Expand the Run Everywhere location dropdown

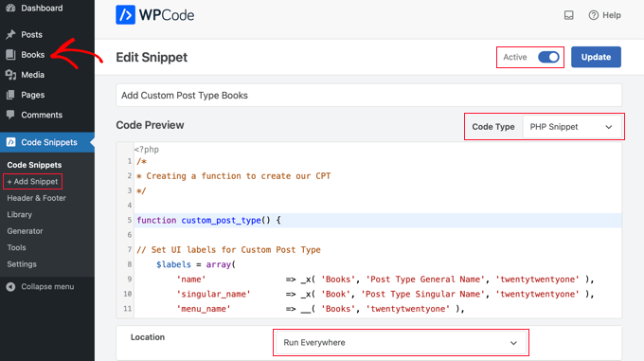401,342
